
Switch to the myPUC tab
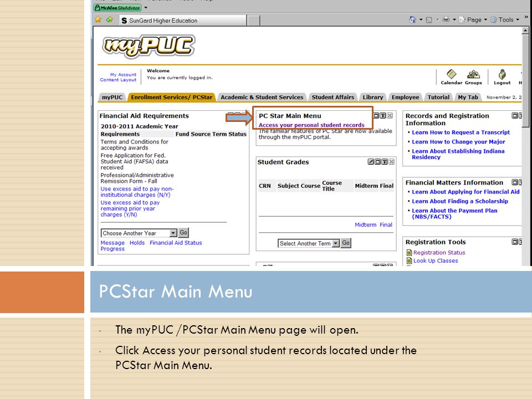pos(112,98)
